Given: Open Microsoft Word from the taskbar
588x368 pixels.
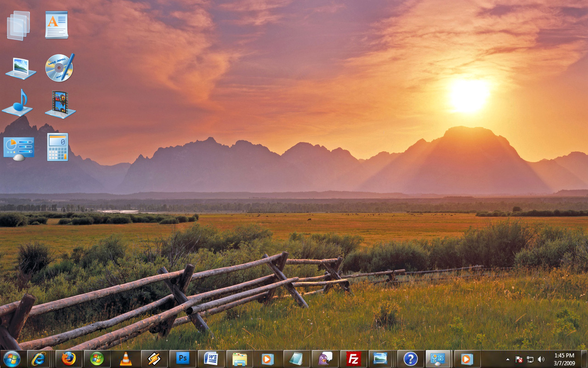Looking at the screenshot, I should [211, 358].
